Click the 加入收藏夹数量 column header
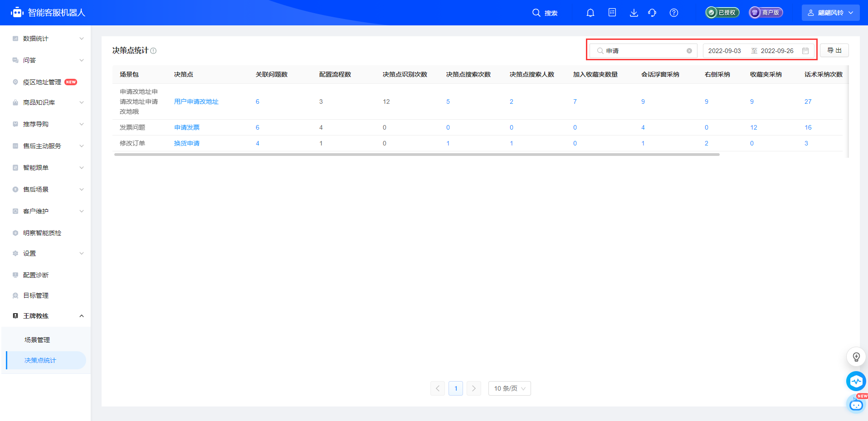 coord(595,74)
